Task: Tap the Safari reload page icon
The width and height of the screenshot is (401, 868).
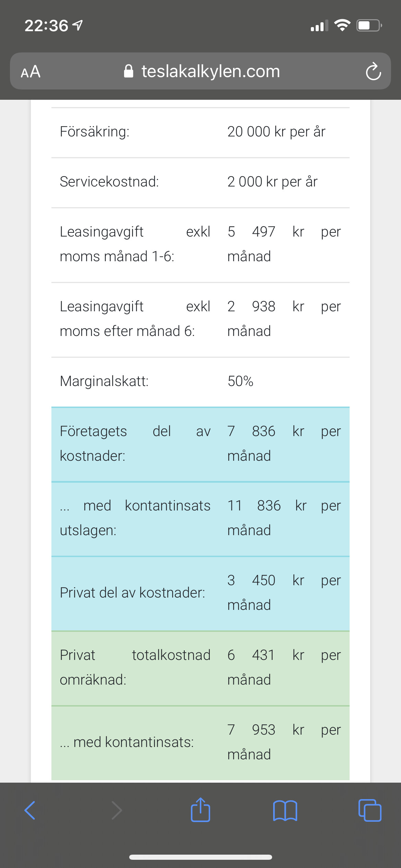Action: point(373,71)
